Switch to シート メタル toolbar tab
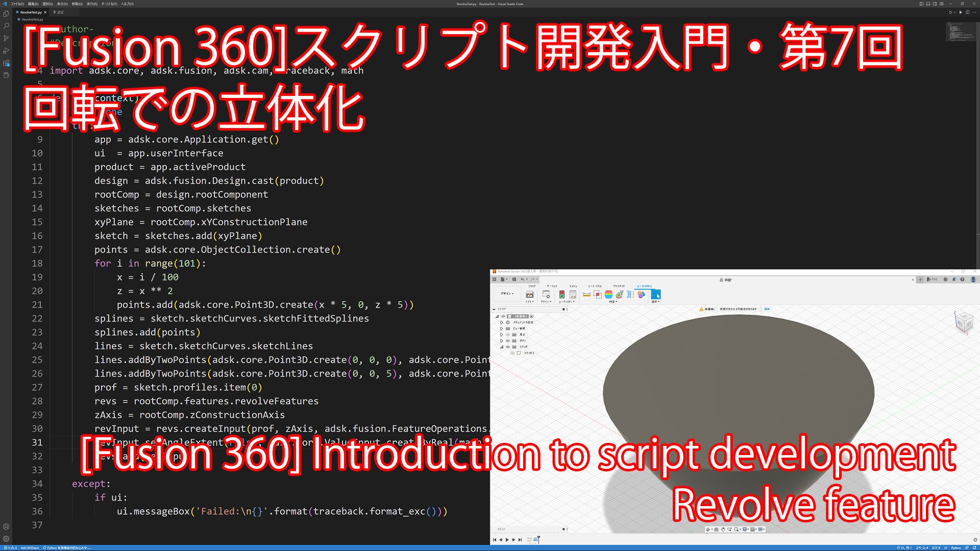 595,286
